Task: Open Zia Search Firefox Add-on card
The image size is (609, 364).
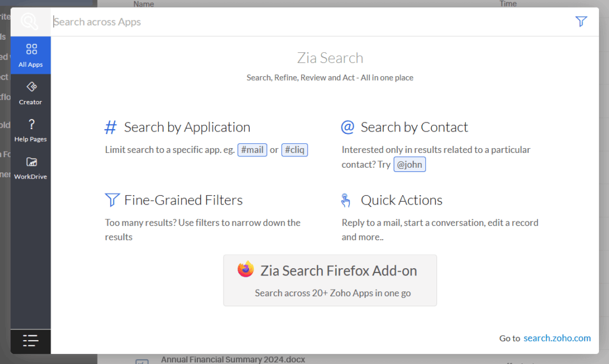Action: (329, 280)
